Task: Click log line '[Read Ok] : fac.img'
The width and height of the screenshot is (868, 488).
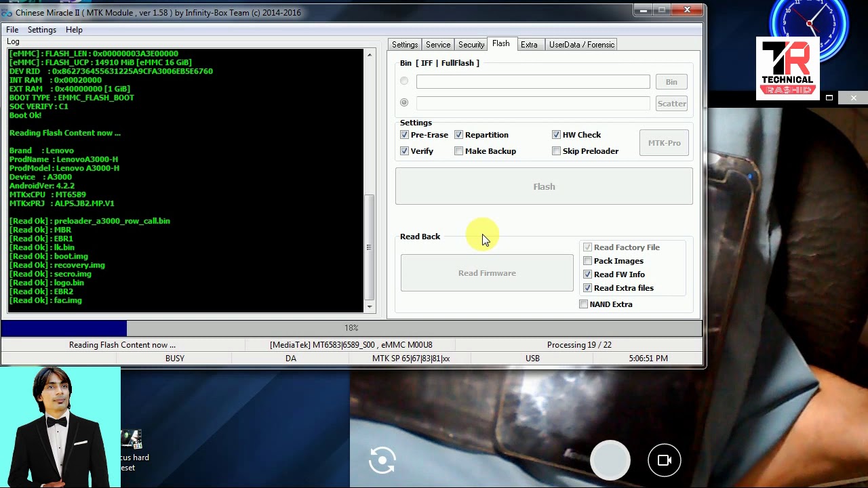Action: 45,300
